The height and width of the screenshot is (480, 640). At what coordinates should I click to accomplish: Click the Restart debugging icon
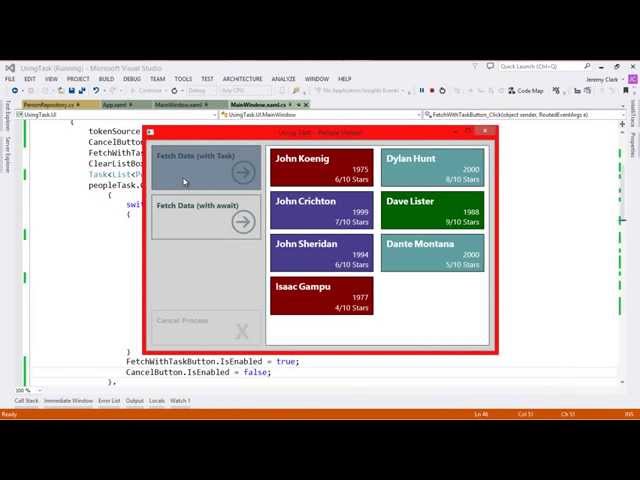[x=442, y=90]
